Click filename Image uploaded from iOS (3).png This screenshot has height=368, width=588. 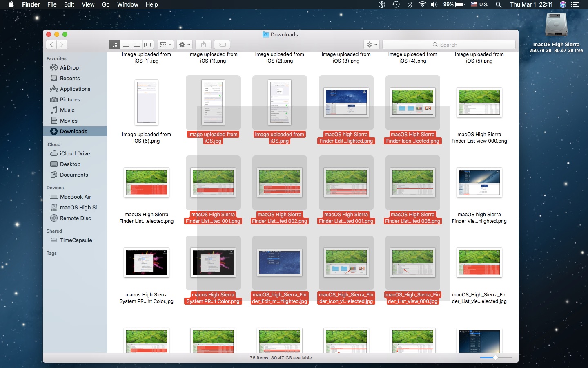click(346, 57)
